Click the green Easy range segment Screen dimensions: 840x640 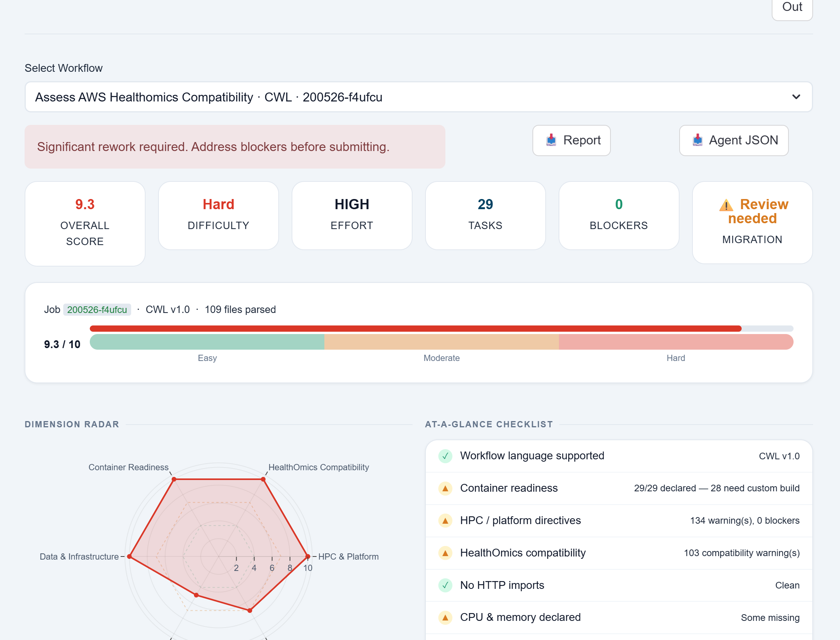pyautogui.click(x=207, y=342)
